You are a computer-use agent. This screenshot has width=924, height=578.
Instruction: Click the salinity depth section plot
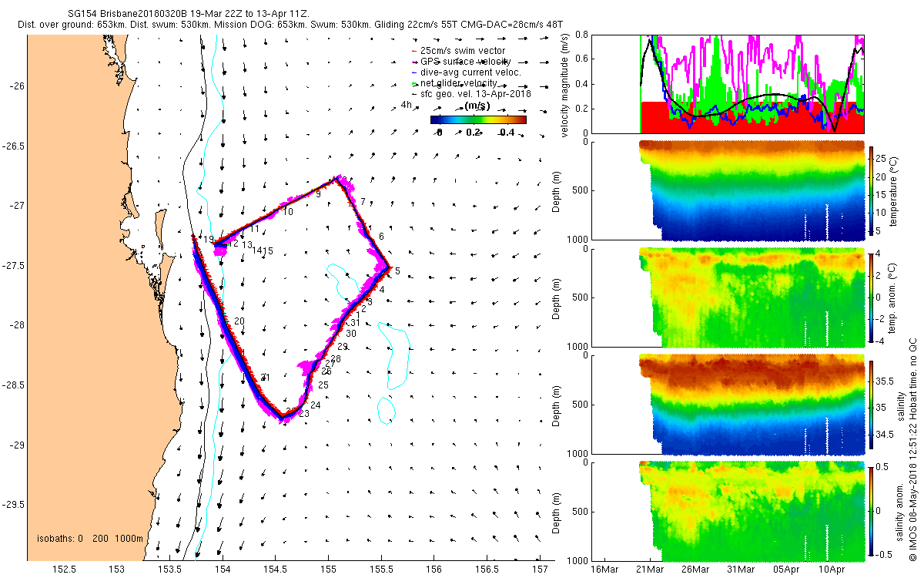pyautogui.click(x=727, y=405)
